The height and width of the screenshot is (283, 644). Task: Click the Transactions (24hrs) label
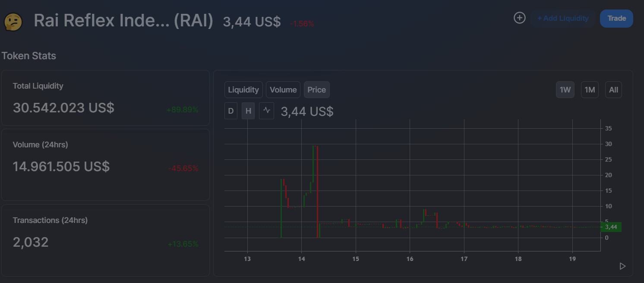coord(50,220)
